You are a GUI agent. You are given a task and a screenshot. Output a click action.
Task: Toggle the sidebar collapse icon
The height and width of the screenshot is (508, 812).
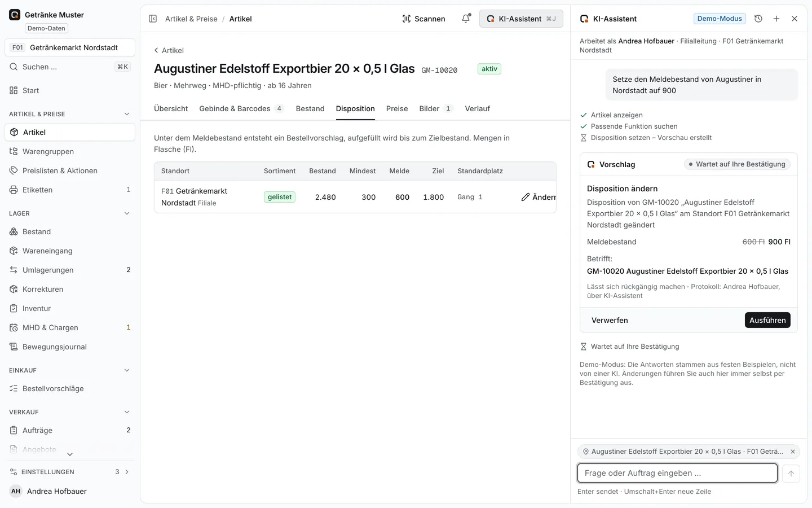(153, 19)
